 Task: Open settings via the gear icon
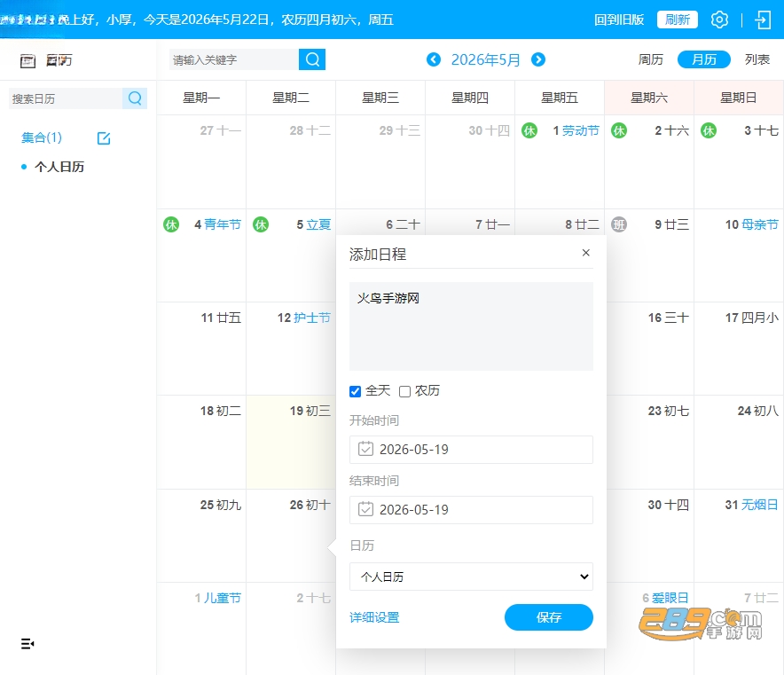pyautogui.click(x=719, y=20)
